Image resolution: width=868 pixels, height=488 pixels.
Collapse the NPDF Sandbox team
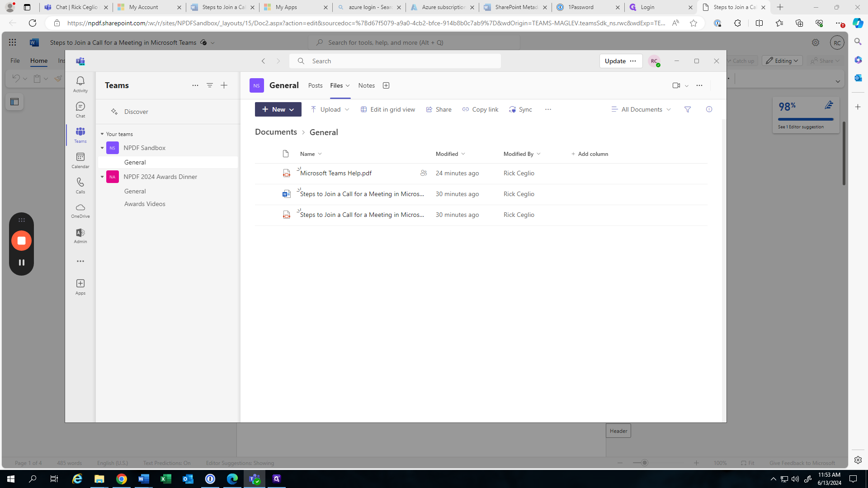[102, 148]
